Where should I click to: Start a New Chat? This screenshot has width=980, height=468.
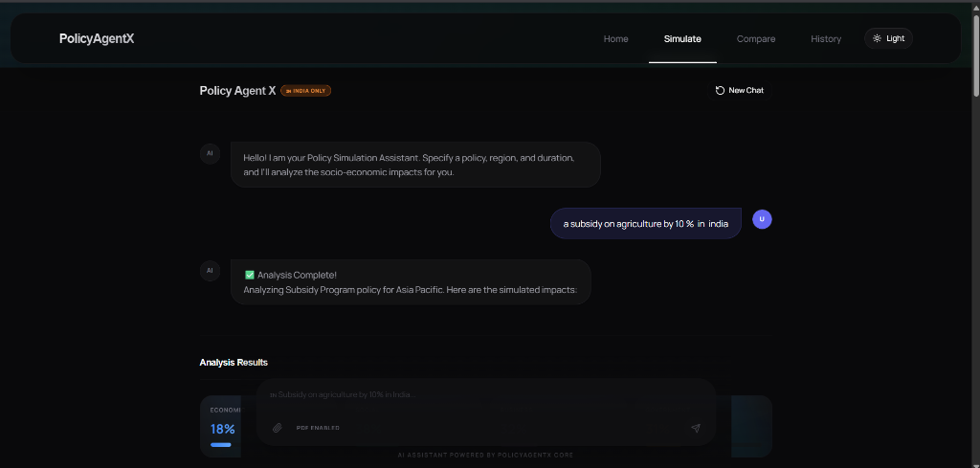tap(740, 91)
